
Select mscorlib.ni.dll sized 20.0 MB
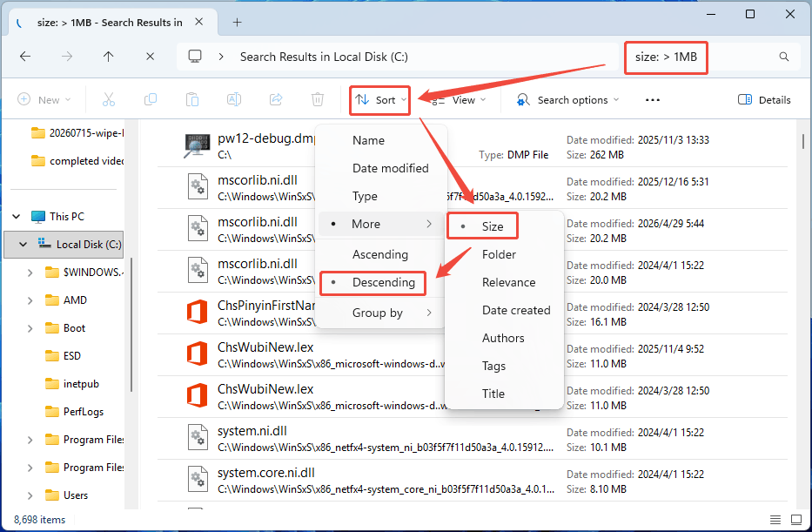pyautogui.click(x=473, y=272)
